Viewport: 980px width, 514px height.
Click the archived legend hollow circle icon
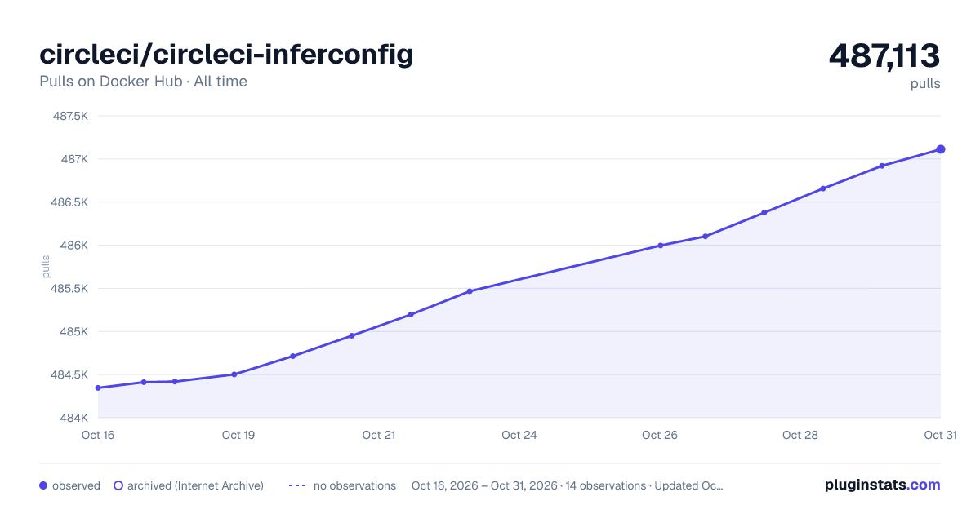pos(118,485)
